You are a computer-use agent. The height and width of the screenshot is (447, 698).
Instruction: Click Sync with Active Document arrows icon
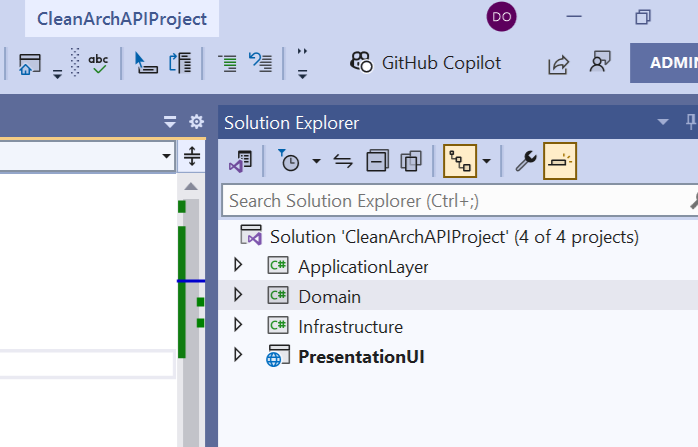tap(343, 161)
